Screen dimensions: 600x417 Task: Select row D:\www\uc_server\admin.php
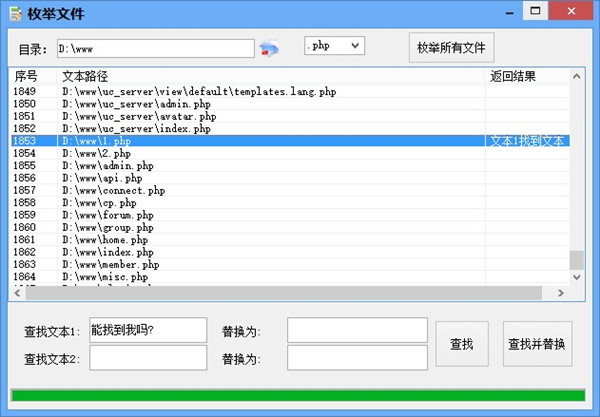290,104
